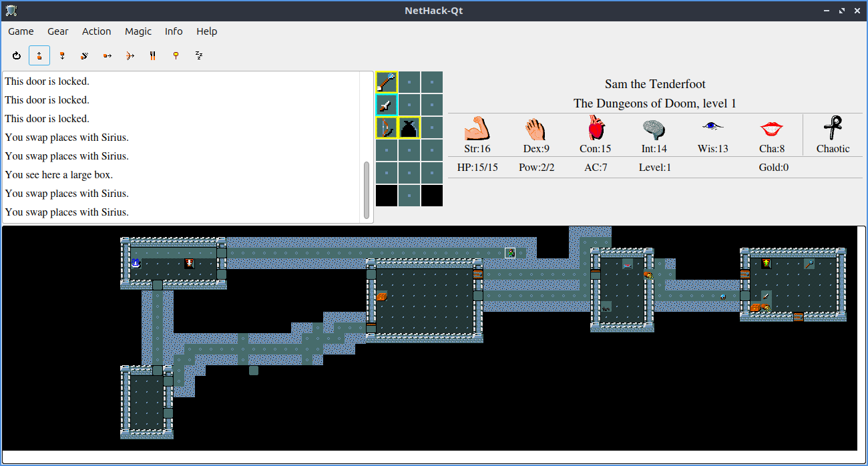Image resolution: width=868 pixels, height=466 pixels.
Task: Click the Pow:2/2 status value
Action: pyautogui.click(x=536, y=168)
